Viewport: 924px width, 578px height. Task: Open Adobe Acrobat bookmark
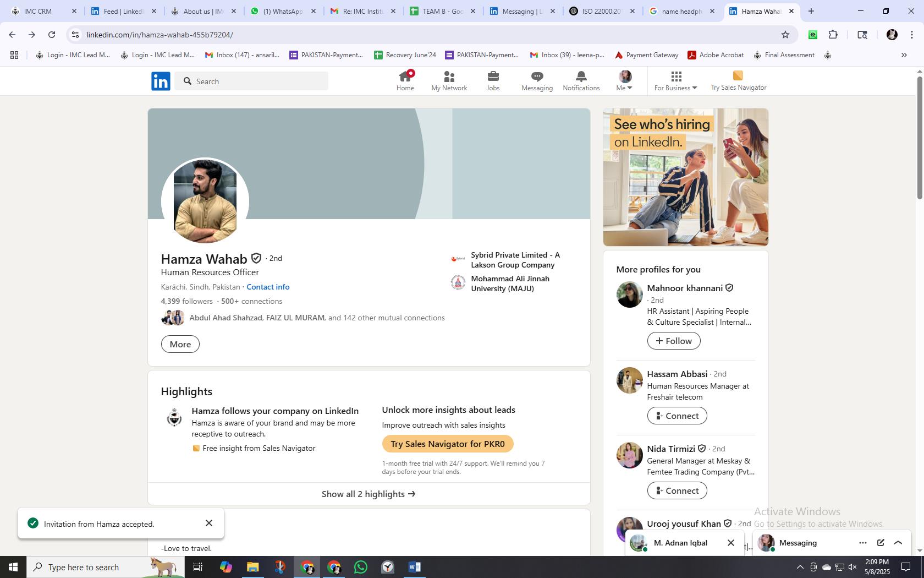pos(716,55)
